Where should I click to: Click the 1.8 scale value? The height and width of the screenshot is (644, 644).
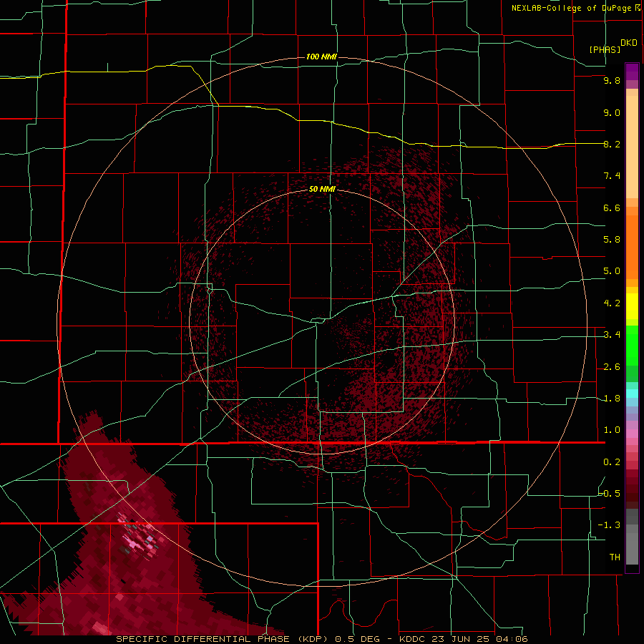click(612, 399)
